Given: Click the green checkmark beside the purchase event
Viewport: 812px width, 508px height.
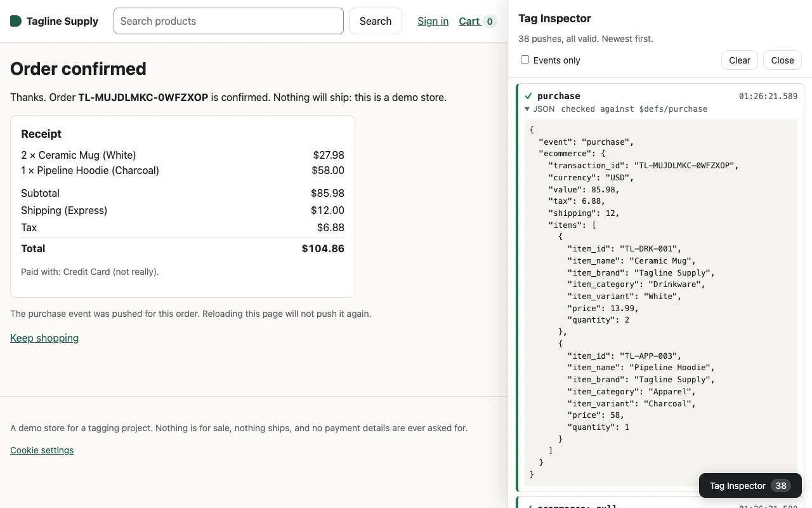Looking at the screenshot, I should pos(528,96).
